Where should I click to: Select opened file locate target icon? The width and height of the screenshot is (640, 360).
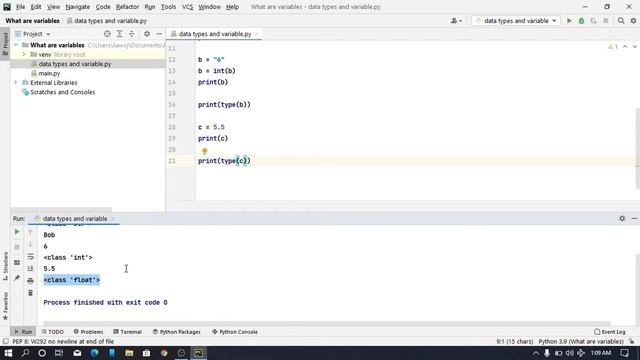pos(107,34)
